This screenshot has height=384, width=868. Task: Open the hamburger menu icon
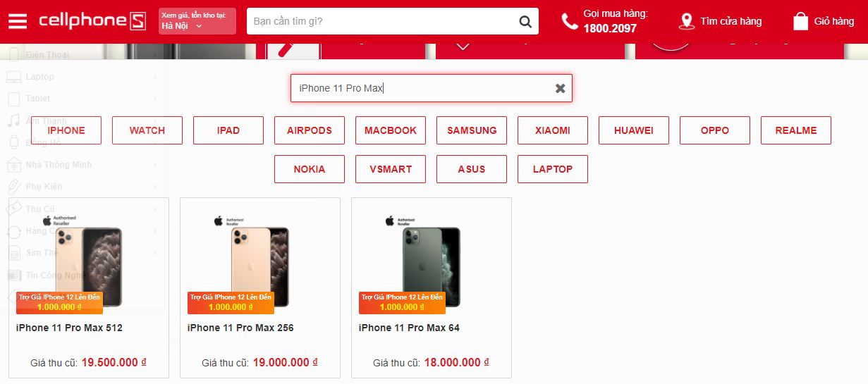click(x=18, y=21)
